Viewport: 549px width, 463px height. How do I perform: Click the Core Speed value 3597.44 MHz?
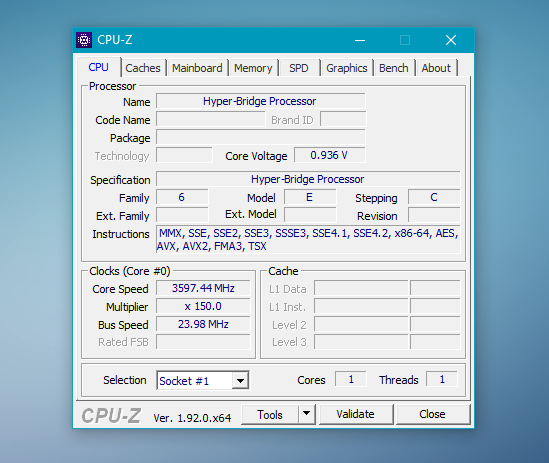[203, 288]
